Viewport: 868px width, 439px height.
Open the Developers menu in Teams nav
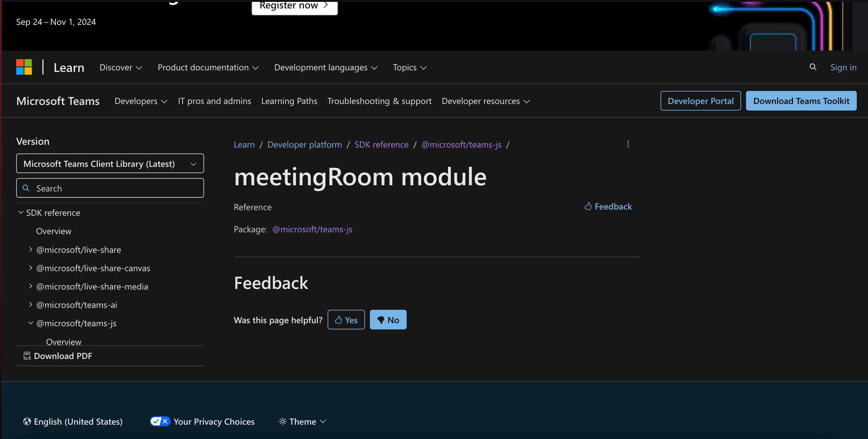[x=141, y=101]
